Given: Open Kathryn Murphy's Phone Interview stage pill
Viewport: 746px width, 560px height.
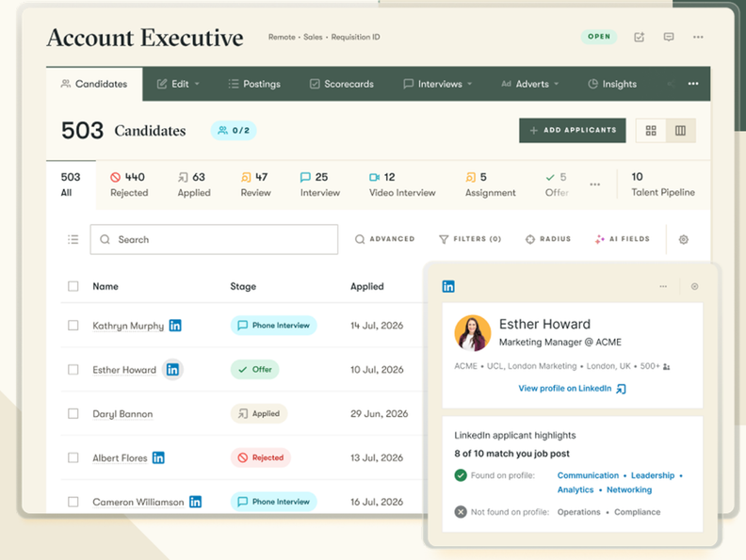Looking at the screenshot, I should pyautogui.click(x=273, y=325).
